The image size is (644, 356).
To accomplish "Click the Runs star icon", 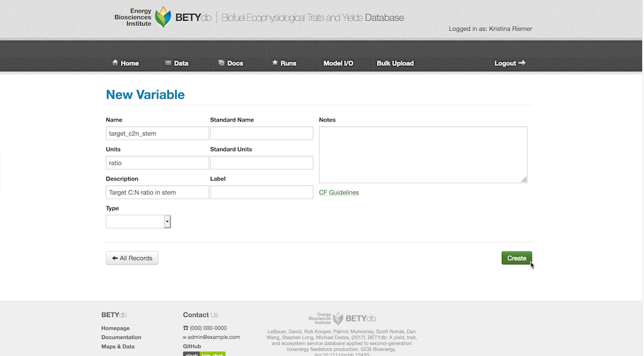I will 275,63.
